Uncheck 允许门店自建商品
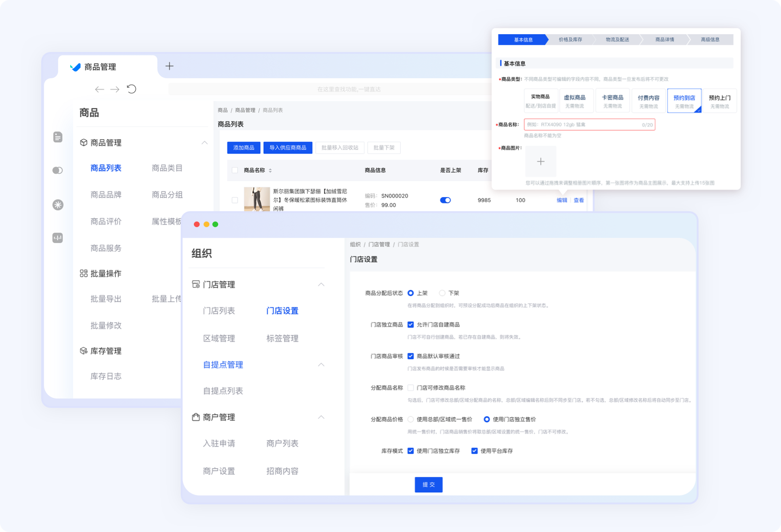The image size is (781, 532). [x=411, y=324]
